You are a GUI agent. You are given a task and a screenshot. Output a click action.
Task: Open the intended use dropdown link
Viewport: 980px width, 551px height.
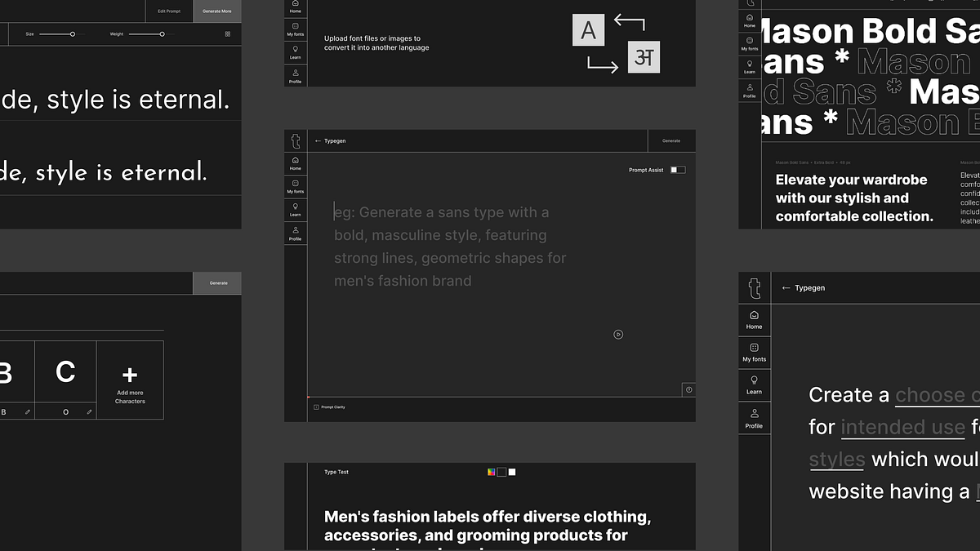pos(902,427)
